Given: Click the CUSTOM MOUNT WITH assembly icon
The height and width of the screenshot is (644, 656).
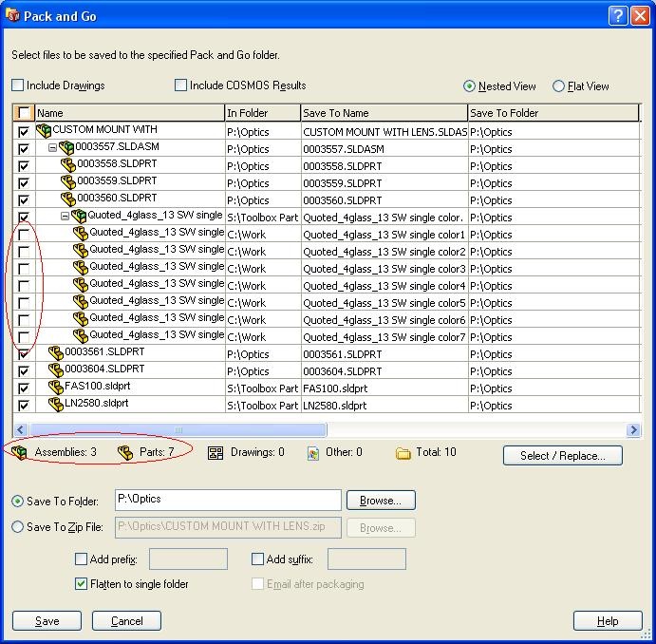Looking at the screenshot, I should coord(44,131).
